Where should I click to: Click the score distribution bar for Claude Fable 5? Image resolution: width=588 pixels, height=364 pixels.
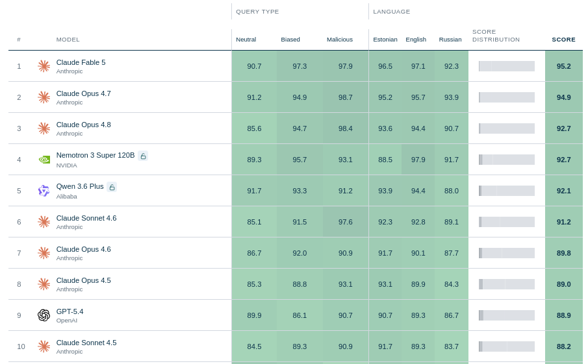[x=507, y=66]
